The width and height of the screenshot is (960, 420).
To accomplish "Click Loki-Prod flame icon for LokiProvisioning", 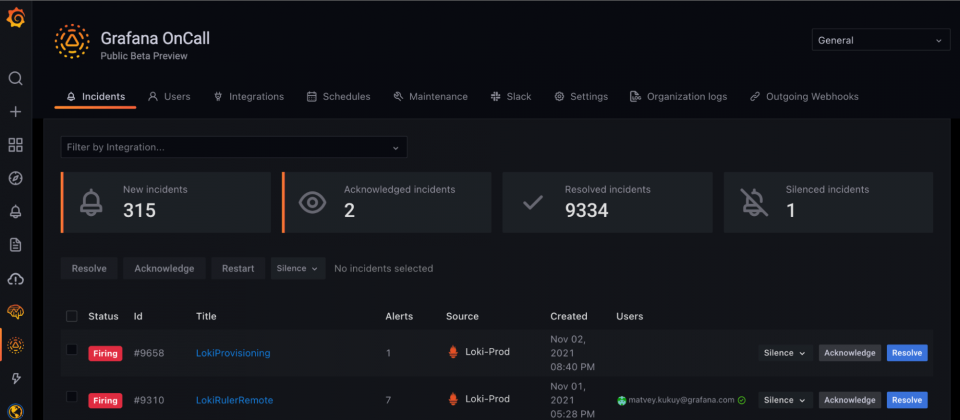I will coord(453,352).
